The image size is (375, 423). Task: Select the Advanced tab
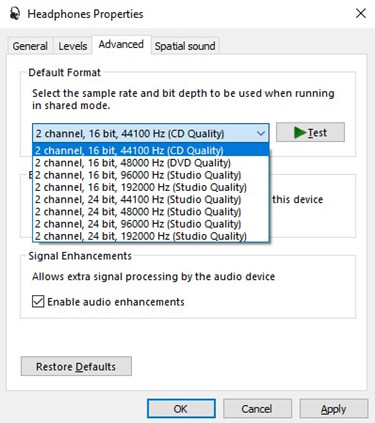tap(121, 44)
